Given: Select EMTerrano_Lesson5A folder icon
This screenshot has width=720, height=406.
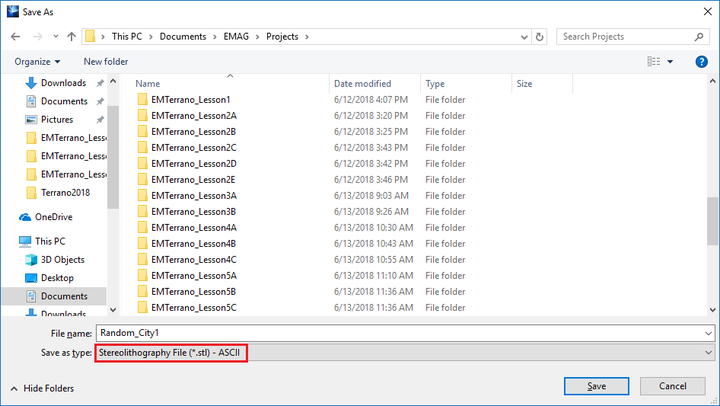Looking at the screenshot, I should pos(142,276).
